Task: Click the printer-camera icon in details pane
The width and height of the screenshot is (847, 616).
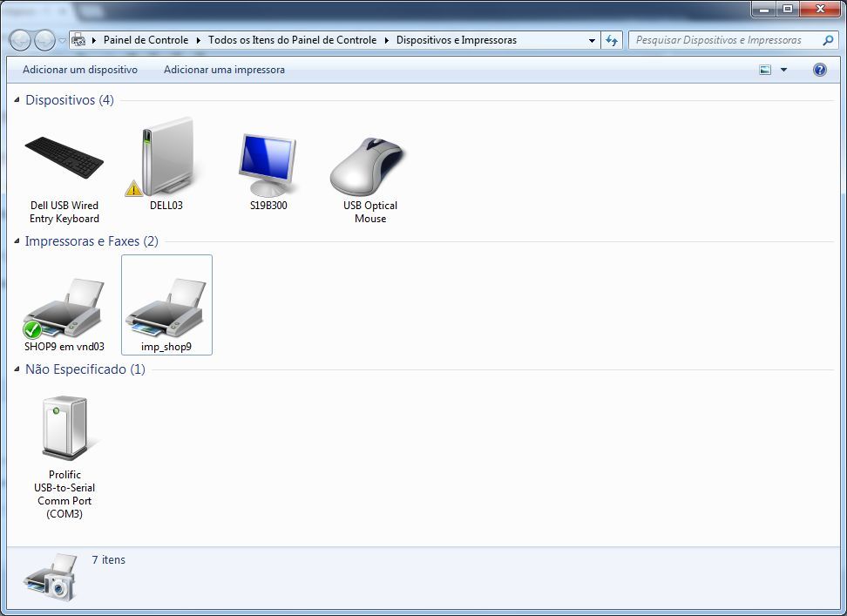Action: pyautogui.click(x=51, y=578)
